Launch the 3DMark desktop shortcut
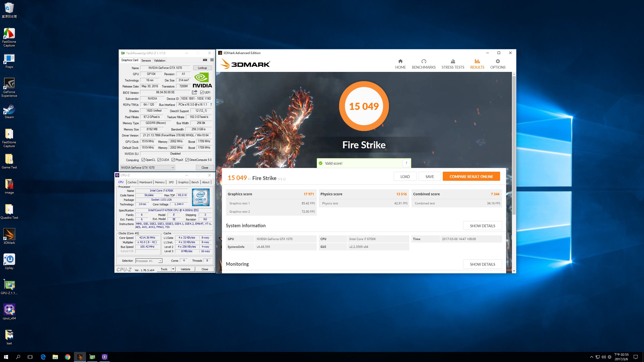Screen dimensions: 644x362 click(x=9, y=236)
